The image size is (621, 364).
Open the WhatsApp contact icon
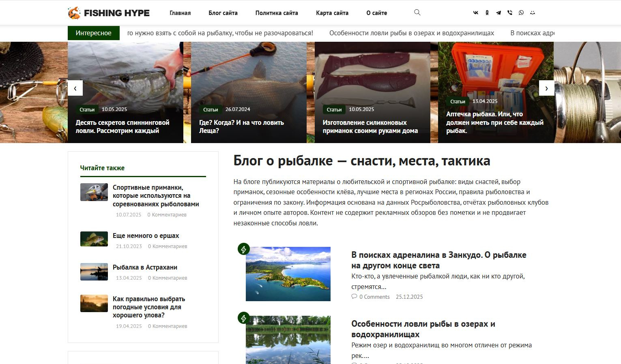(521, 13)
